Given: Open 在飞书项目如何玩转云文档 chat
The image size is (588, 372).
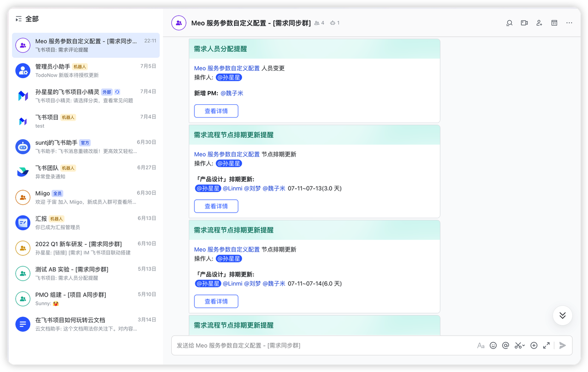Looking at the screenshot, I should (86, 324).
